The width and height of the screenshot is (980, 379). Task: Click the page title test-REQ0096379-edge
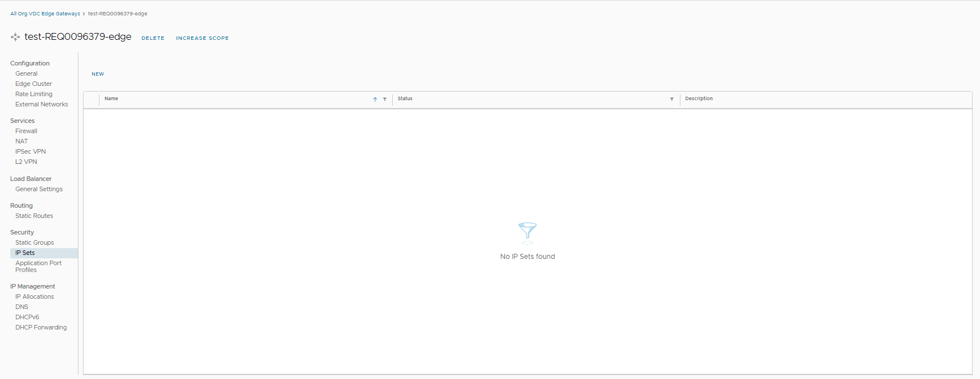[x=78, y=36]
